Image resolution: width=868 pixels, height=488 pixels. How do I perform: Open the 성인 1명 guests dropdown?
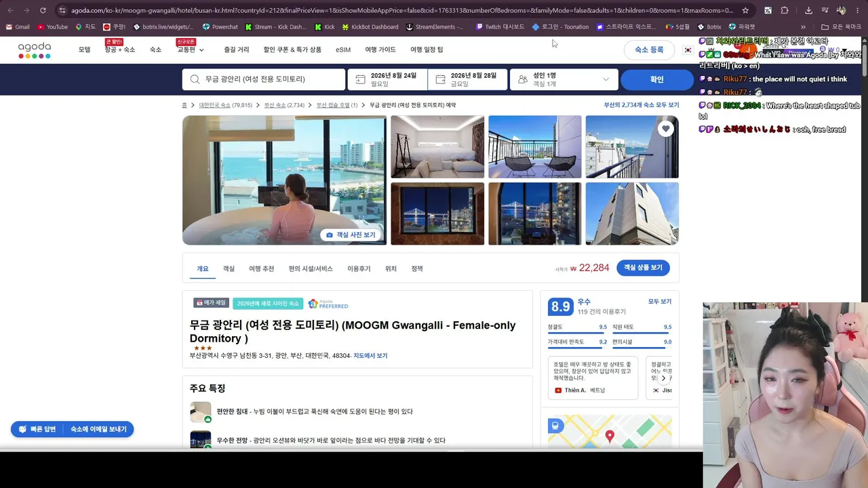(x=564, y=79)
